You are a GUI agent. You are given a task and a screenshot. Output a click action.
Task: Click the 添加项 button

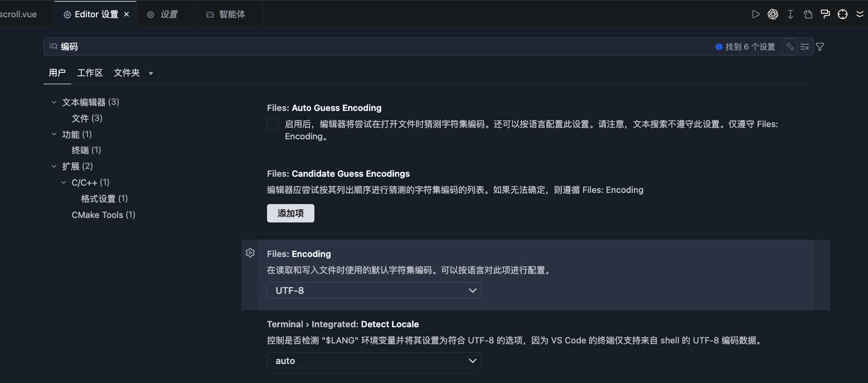point(290,214)
